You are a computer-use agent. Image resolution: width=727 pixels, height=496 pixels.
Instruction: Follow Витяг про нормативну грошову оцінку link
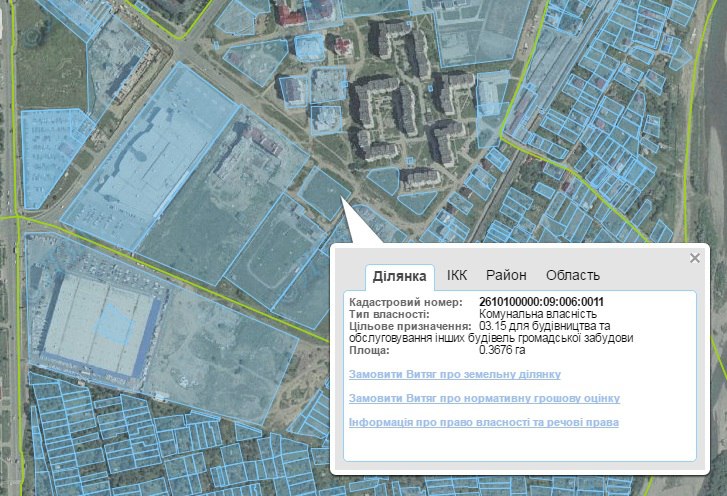pyautogui.click(x=485, y=398)
